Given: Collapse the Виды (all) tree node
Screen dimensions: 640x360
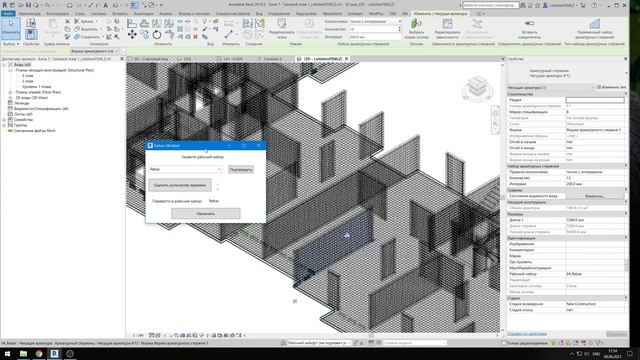Looking at the screenshot, I should click(x=4, y=64).
